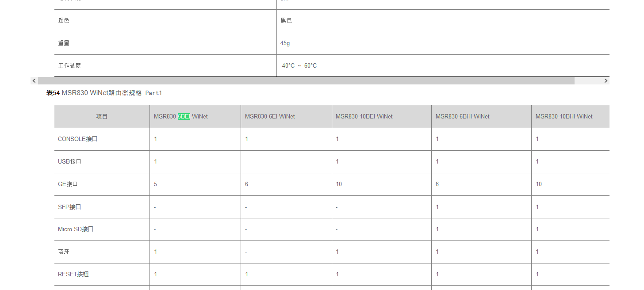This screenshot has height=290, width=644.
Task: Click the GE接口 row label
Action: pos(68,184)
